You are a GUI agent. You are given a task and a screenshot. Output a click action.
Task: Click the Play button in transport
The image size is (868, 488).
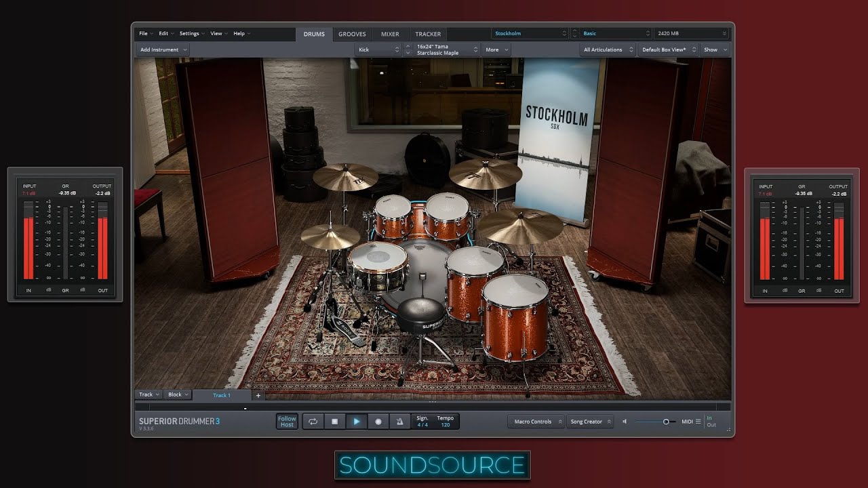[x=357, y=422]
